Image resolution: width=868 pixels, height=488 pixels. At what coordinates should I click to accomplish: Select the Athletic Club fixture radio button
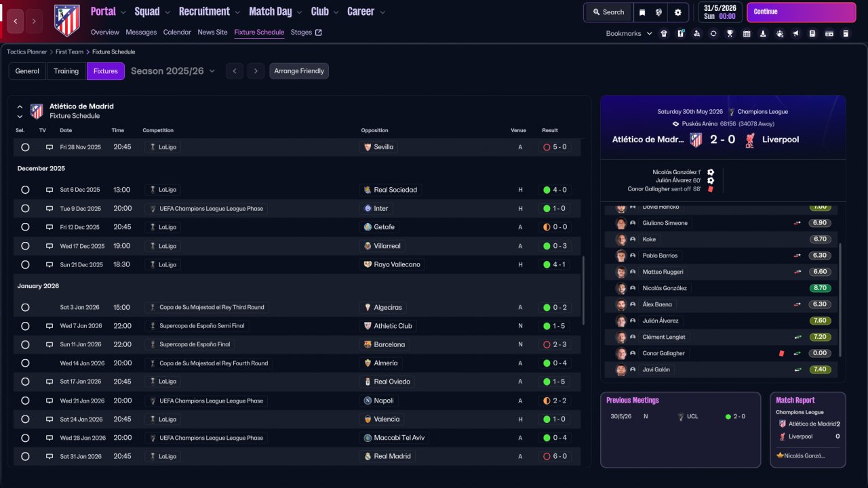click(x=25, y=326)
